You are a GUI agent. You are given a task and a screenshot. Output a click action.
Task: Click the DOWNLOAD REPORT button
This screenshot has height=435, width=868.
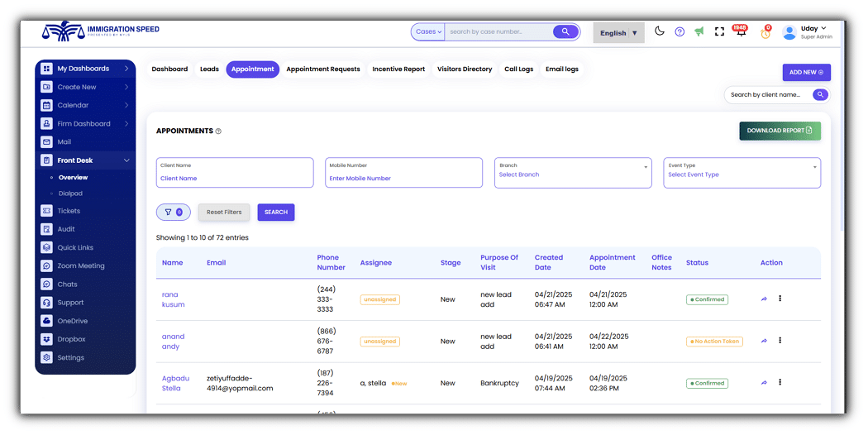click(x=780, y=131)
